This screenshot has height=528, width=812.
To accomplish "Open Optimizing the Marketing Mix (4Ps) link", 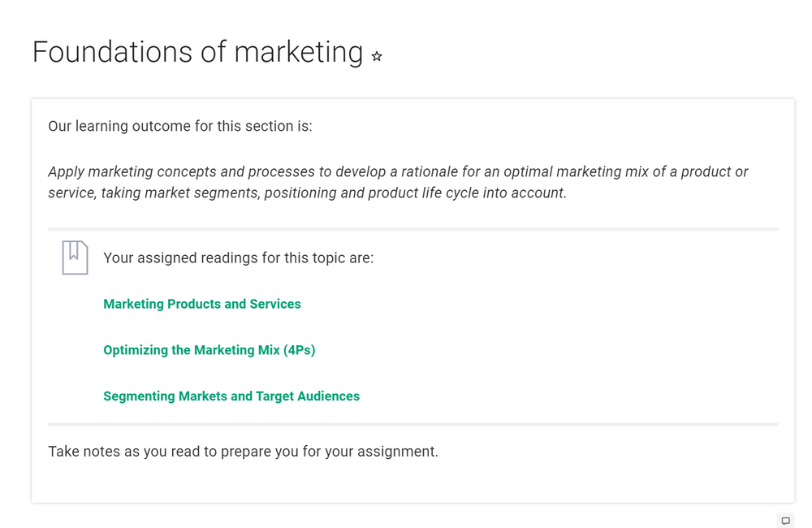I will coord(209,350).
